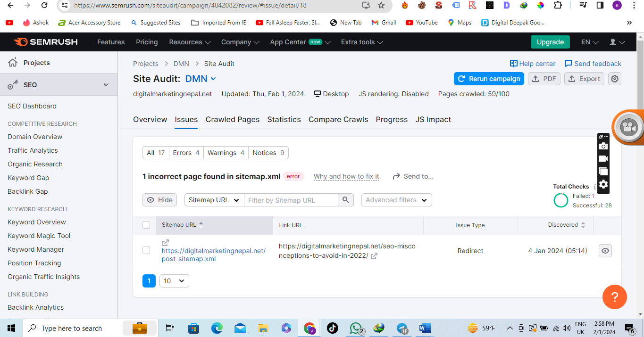Open TikTok from the taskbar

(x=333, y=328)
